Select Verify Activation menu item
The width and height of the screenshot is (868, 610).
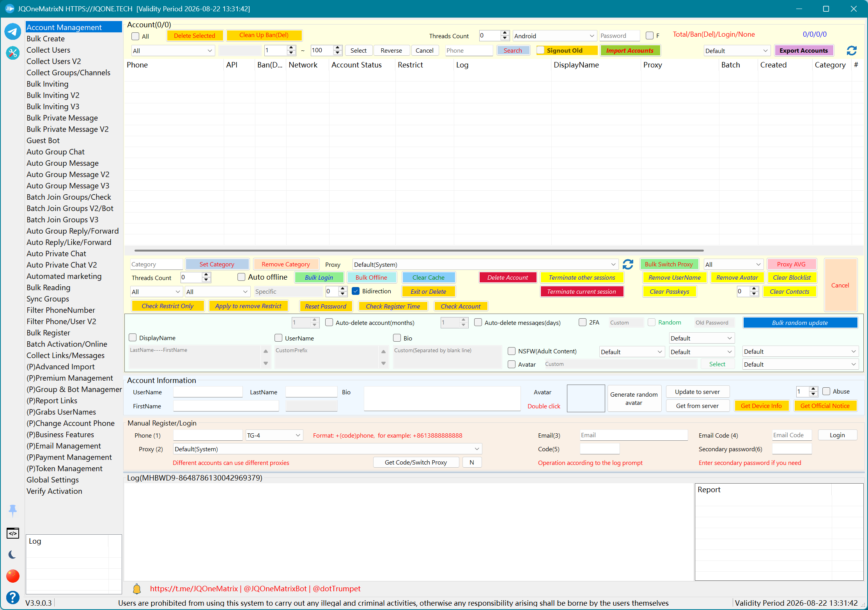click(x=54, y=491)
